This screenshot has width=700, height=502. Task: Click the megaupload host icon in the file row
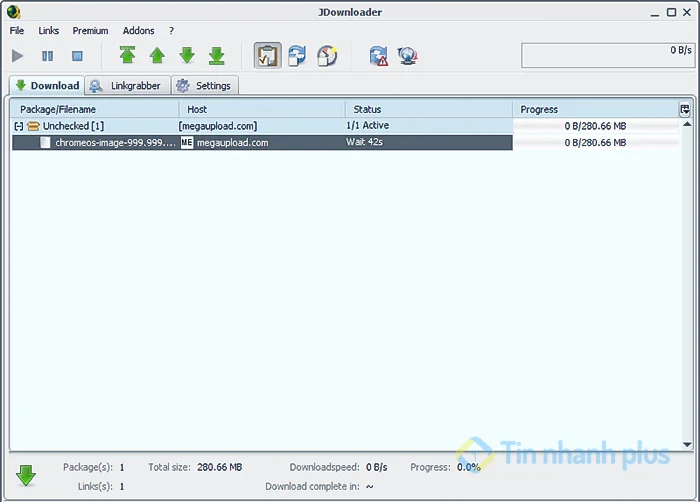pos(187,142)
